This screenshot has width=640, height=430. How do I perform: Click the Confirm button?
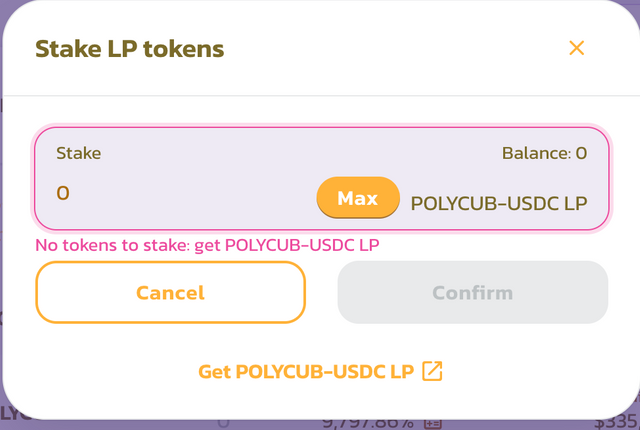472,293
